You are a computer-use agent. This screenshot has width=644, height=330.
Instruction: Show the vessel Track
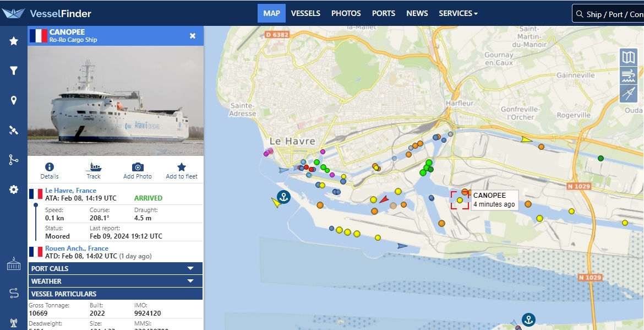(x=94, y=171)
